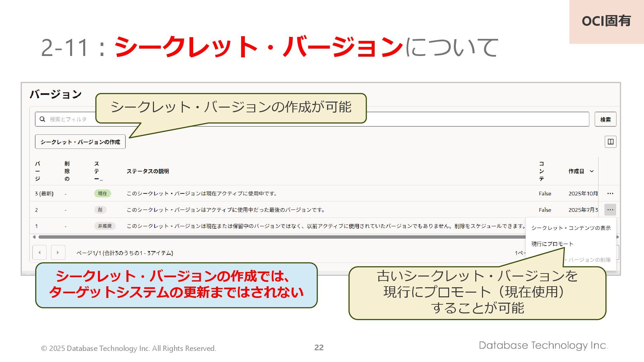The image size is (644, 362).
Task: Click the 現在 status badge
Action: click(x=102, y=193)
